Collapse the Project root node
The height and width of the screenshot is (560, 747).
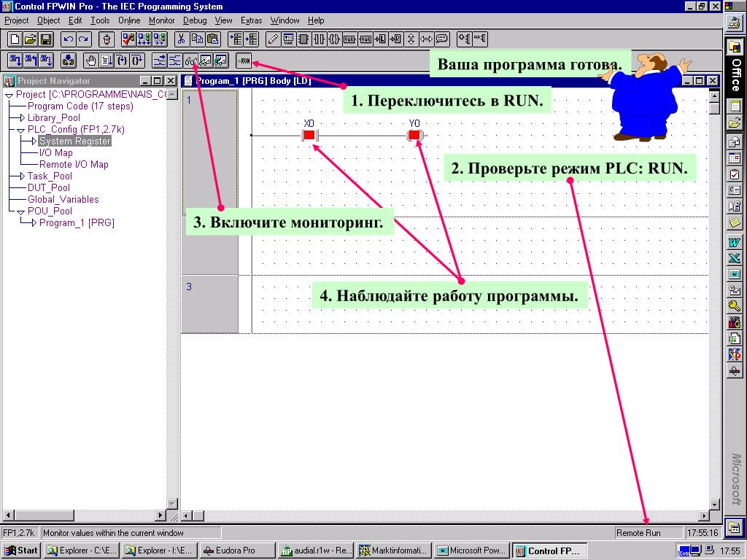tap(9, 96)
